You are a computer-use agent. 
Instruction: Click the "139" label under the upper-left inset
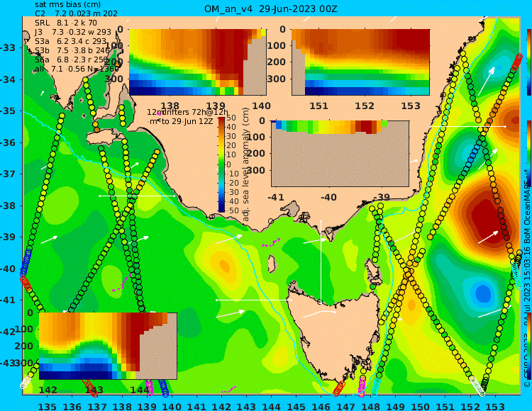point(216,106)
